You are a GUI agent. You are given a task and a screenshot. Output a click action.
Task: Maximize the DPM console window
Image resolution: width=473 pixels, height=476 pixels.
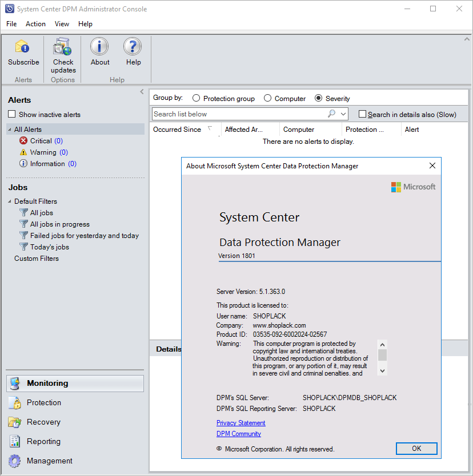pyautogui.click(x=433, y=9)
